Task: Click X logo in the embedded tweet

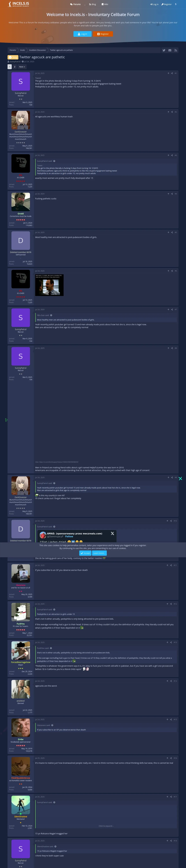Action: tap(112, 533)
